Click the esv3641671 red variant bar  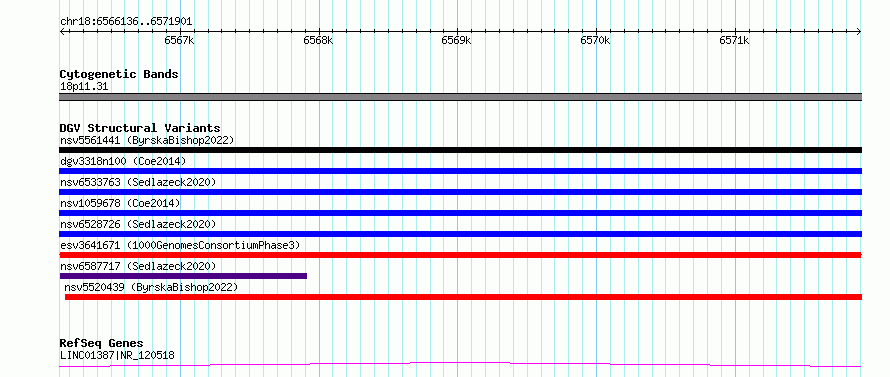(460, 255)
